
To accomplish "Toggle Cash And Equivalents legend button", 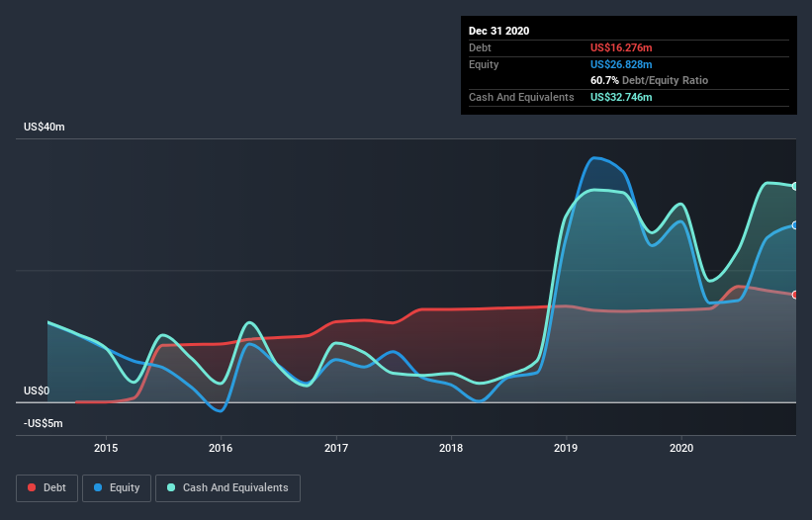I will 227,488.
